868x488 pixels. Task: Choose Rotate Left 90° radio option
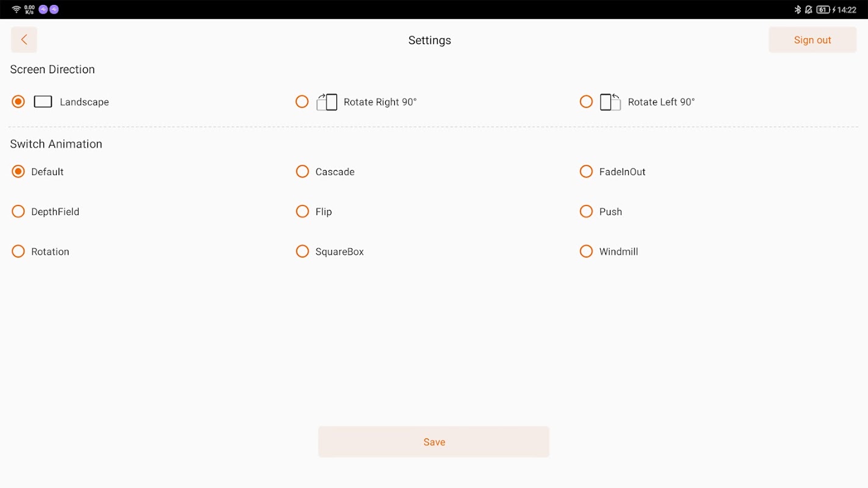pyautogui.click(x=586, y=102)
